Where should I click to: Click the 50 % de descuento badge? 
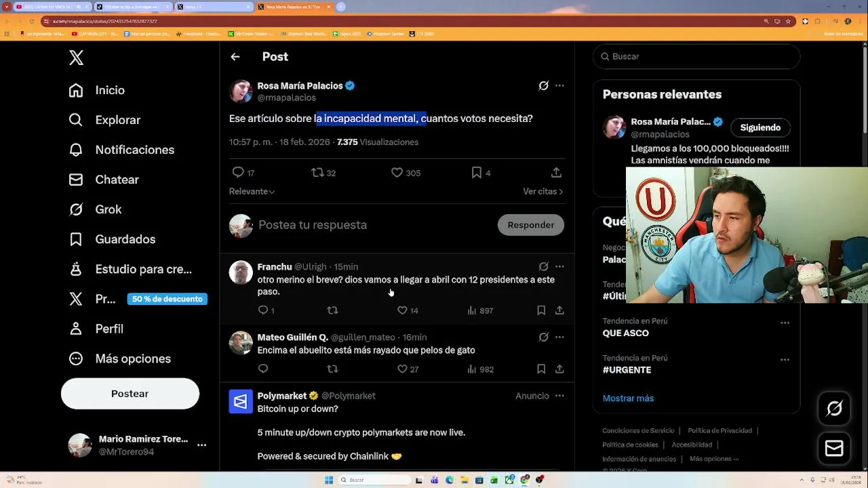coord(167,299)
